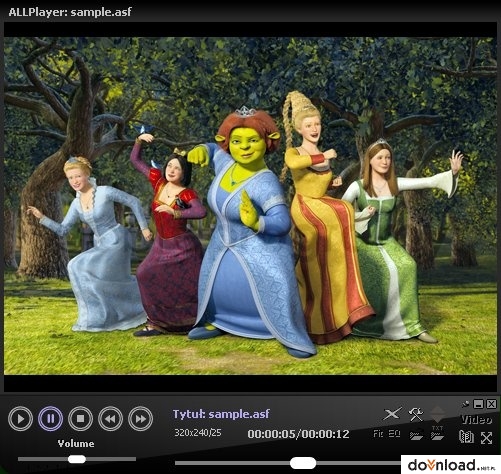The height and width of the screenshot is (474, 501).
Task: Fast forward the video
Action: pyautogui.click(x=140, y=419)
